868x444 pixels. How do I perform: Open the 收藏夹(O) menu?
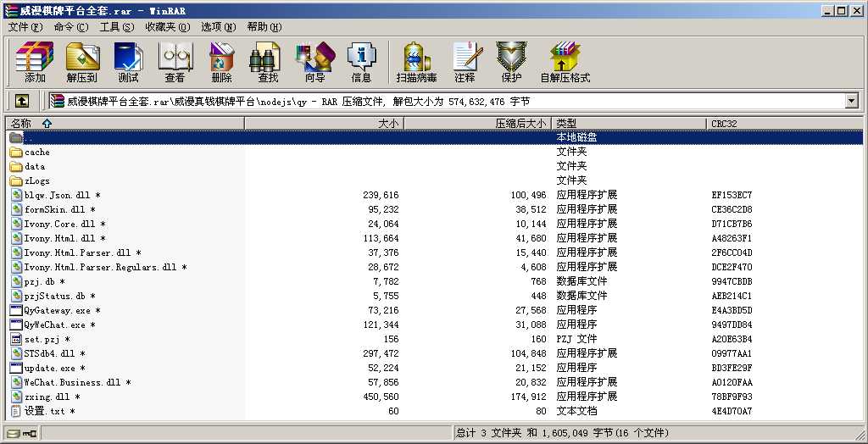click(x=168, y=27)
